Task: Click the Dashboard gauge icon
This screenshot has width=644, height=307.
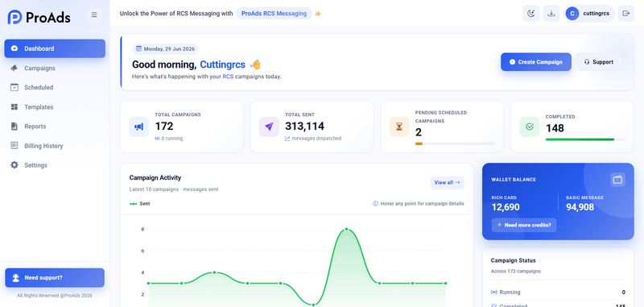Action: click(14, 48)
